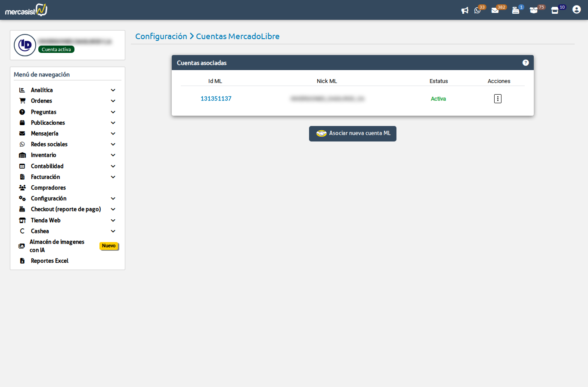Open the announcements megaphone icon

pos(465,10)
